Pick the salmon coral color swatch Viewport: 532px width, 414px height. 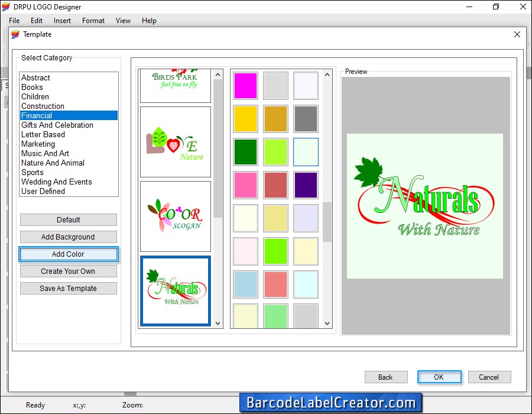click(275, 284)
